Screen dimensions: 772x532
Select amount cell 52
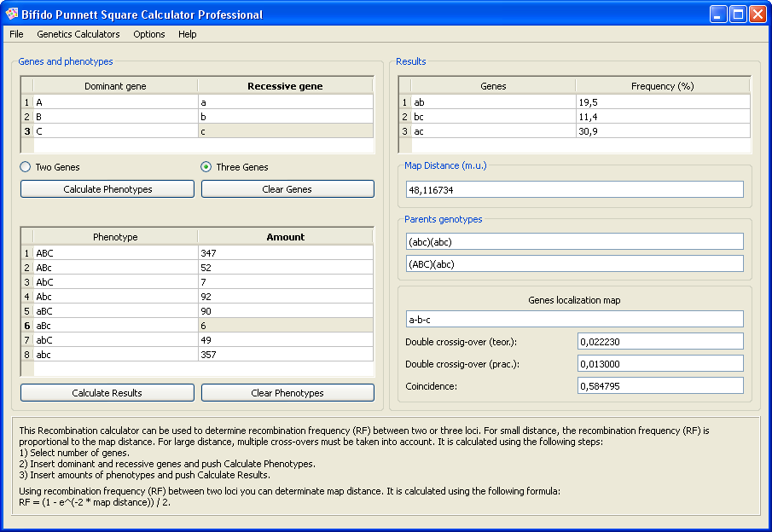point(286,267)
